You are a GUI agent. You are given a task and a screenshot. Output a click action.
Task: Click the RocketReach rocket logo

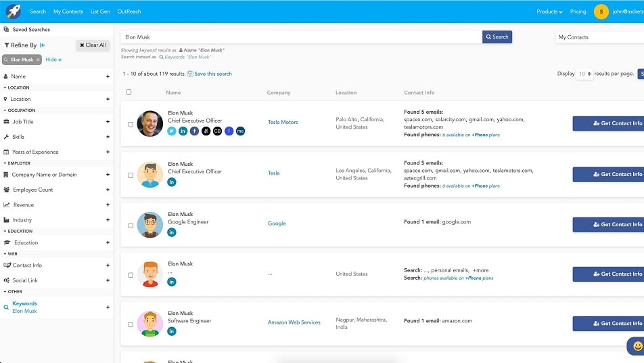point(13,11)
